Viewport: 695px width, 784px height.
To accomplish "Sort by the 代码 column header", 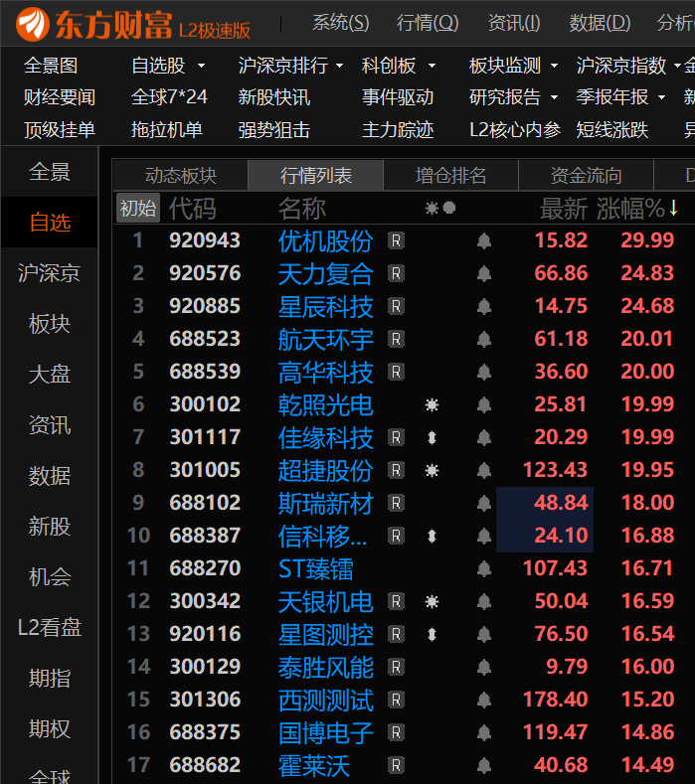I will click(x=192, y=208).
